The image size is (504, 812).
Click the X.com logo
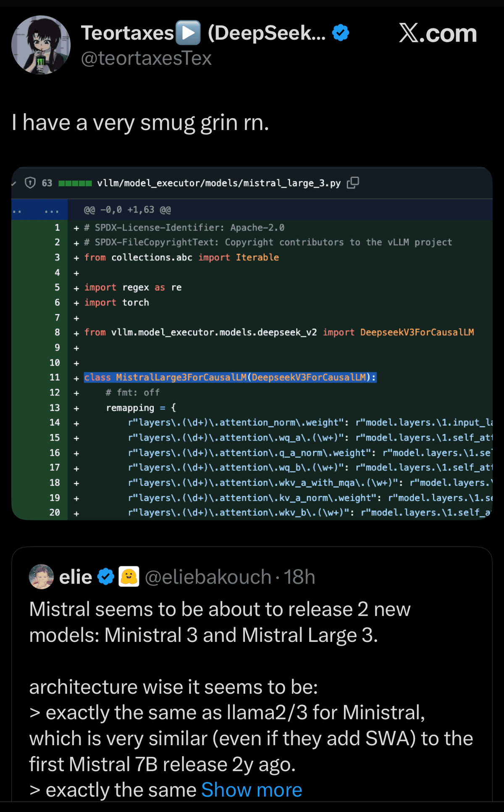pos(438,33)
